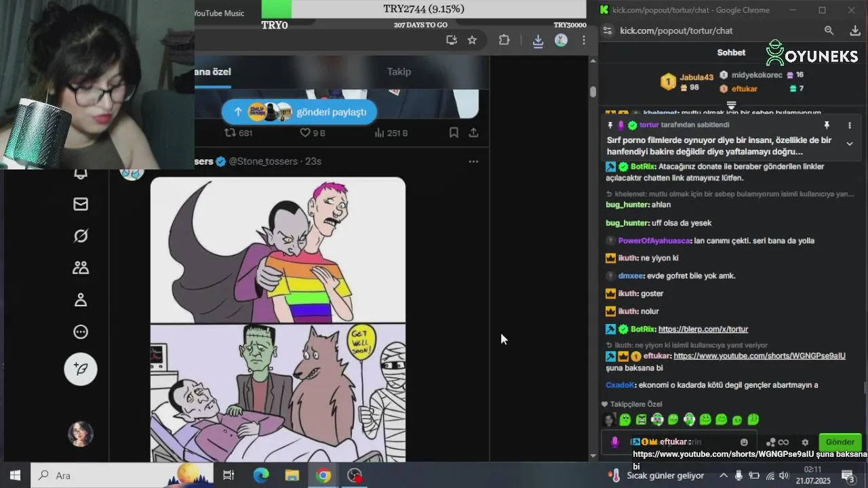Click CxadoK username in chat

point(620,385)
